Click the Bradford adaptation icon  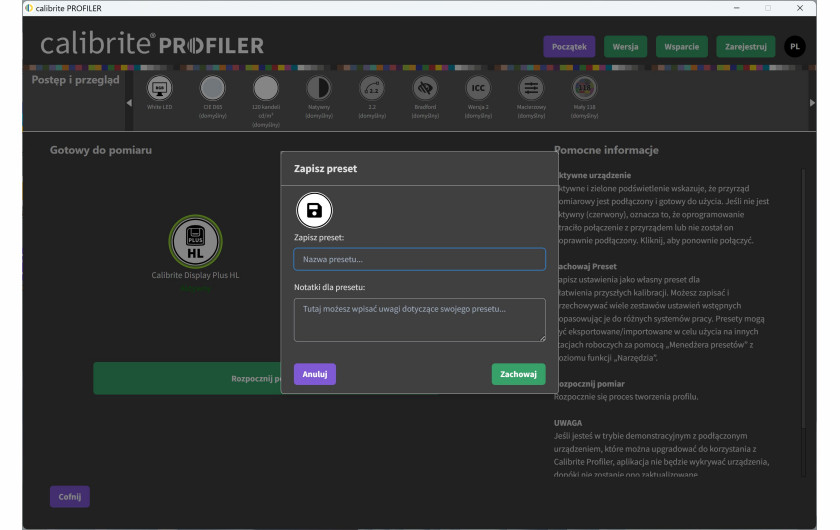(x=425, y=88)
